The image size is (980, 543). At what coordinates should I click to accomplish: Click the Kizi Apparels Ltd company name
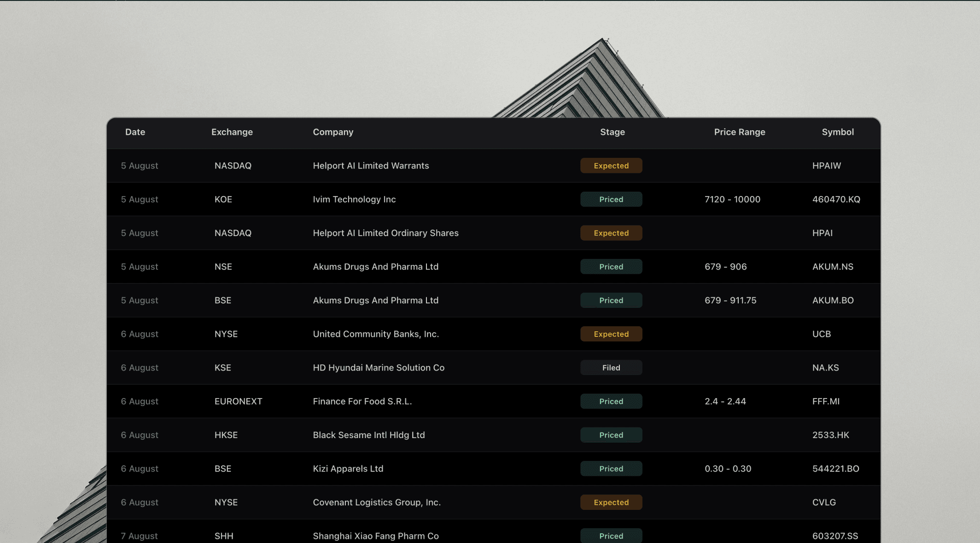[x=348, y=468]
